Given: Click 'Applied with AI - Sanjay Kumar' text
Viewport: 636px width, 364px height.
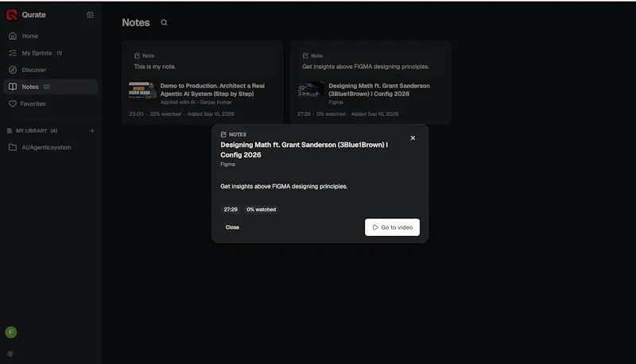Looking at the screenshot, I should click(196, 103).
